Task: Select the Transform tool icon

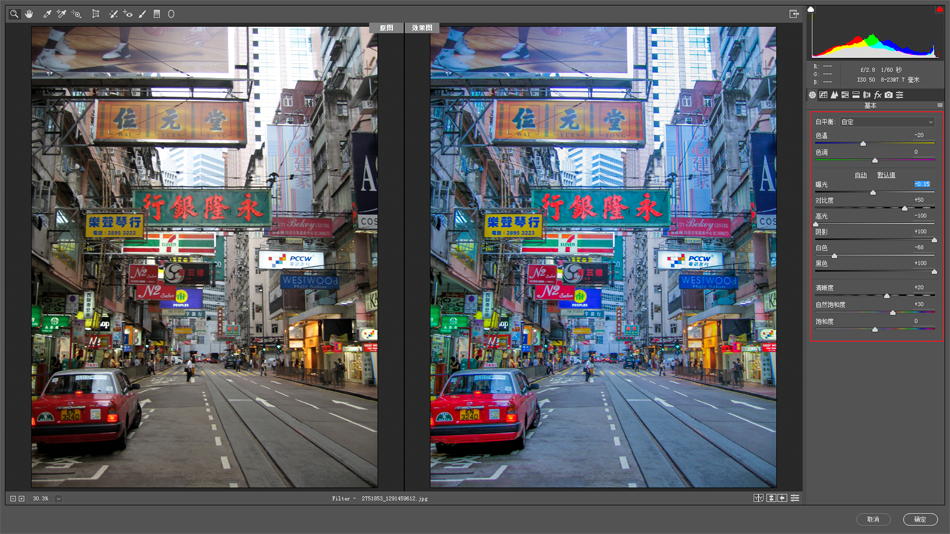Action: click(96, 14)
